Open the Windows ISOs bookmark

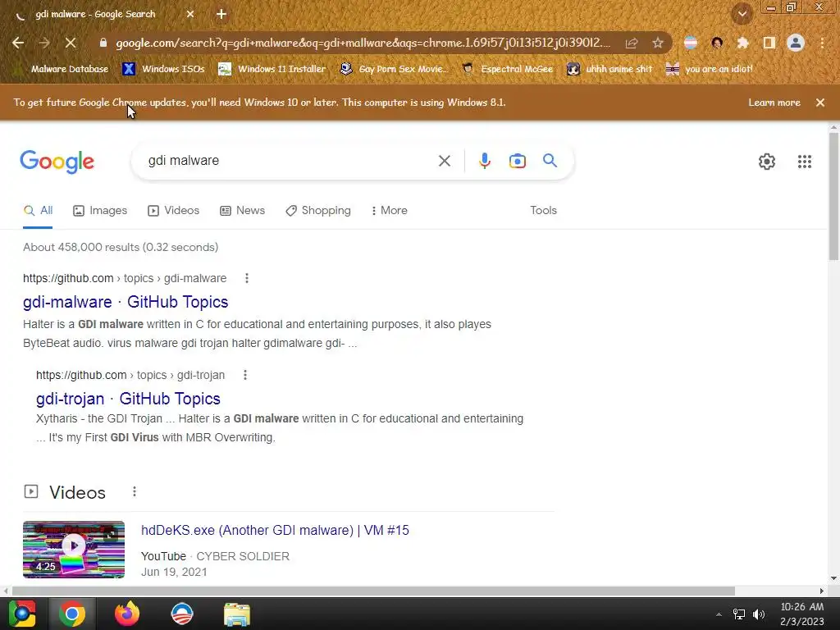point(164,69)
